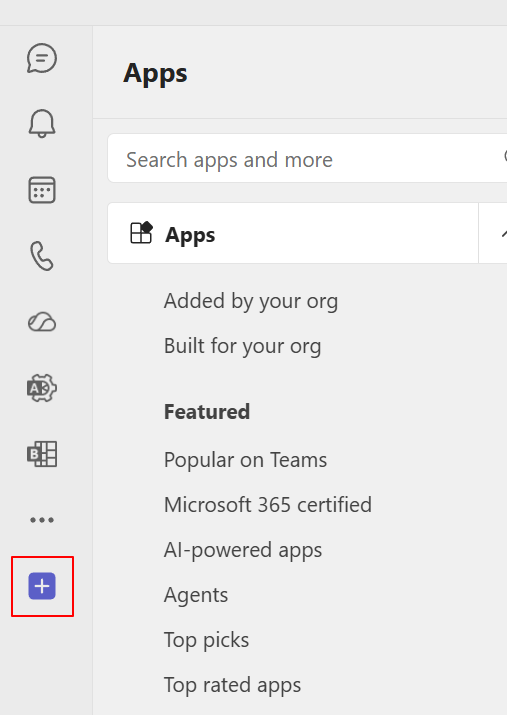Open the Activity bell icon
Screen dimensions: 507x715
coord(42,124)
